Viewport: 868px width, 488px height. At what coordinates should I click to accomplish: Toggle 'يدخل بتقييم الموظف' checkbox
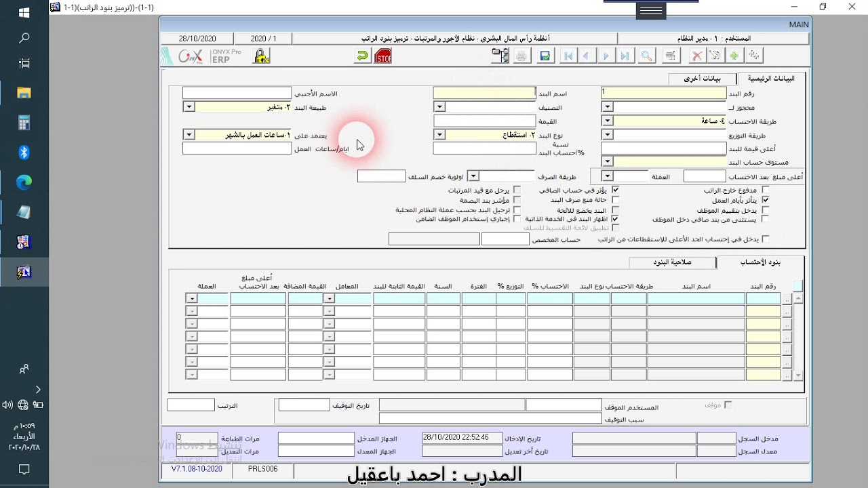tap(766, 210)
